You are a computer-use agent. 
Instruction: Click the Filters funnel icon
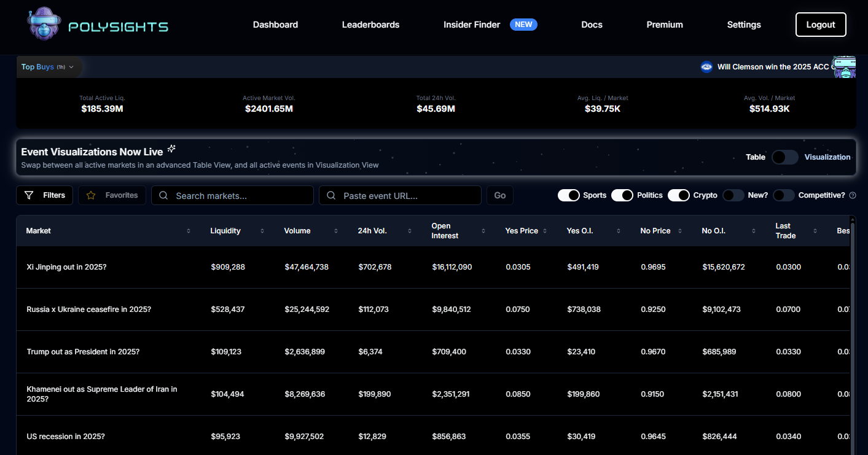point(29,195)
